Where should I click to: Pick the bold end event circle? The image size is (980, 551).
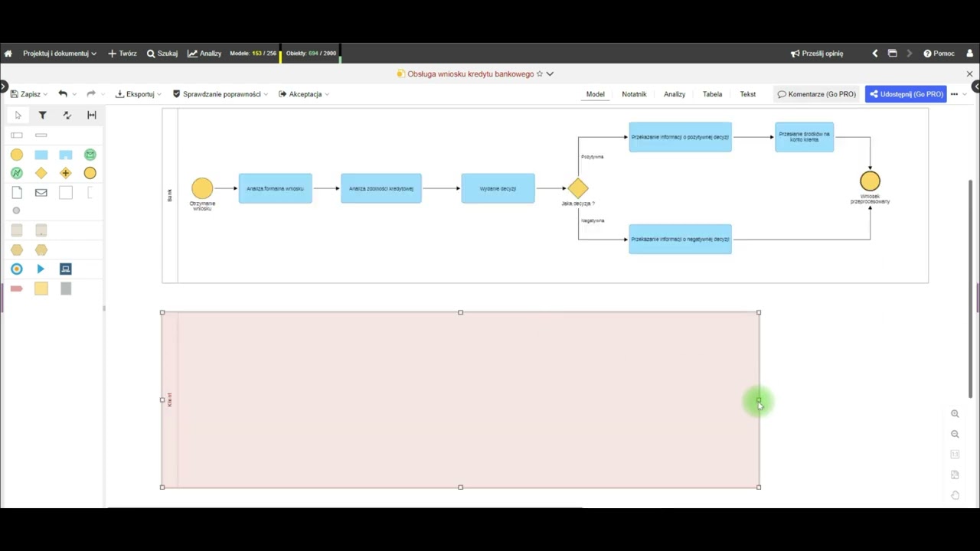90,173
